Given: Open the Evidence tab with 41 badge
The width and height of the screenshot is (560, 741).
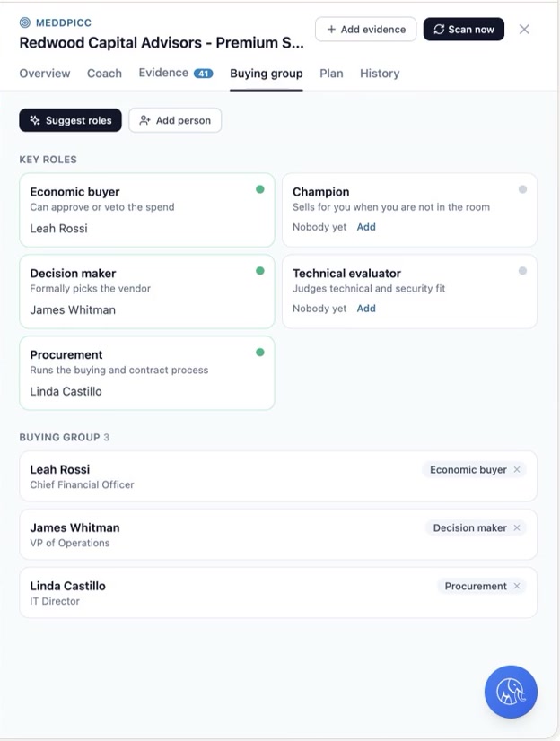Looking at the screenshot, I should click(176, 73).
